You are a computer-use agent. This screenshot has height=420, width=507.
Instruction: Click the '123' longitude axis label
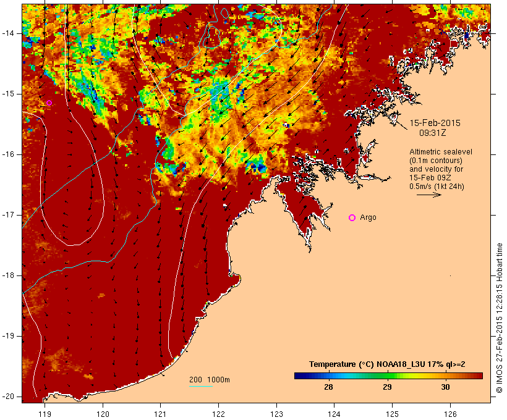click(276, 414)
